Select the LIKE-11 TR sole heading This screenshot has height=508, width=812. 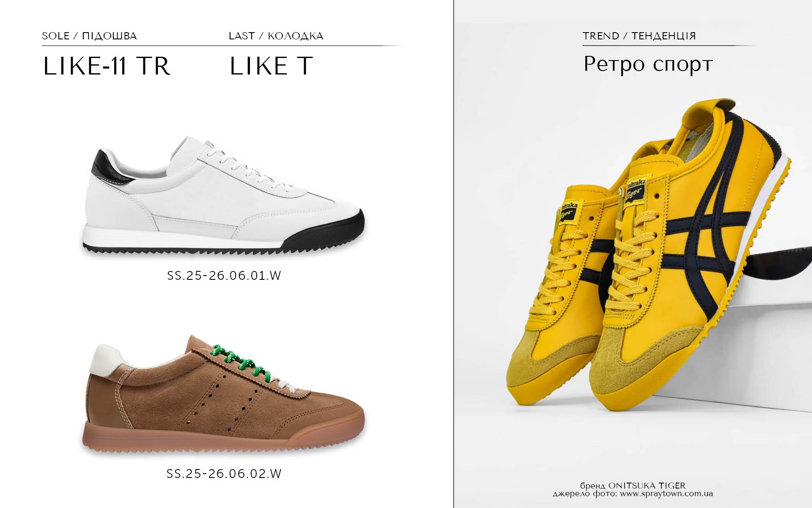point(107,66)
